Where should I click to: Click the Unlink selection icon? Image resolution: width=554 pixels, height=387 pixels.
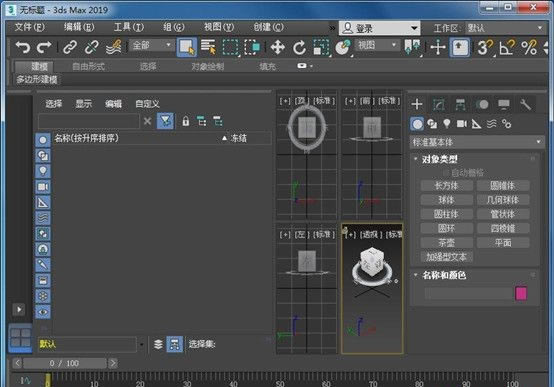92,47
